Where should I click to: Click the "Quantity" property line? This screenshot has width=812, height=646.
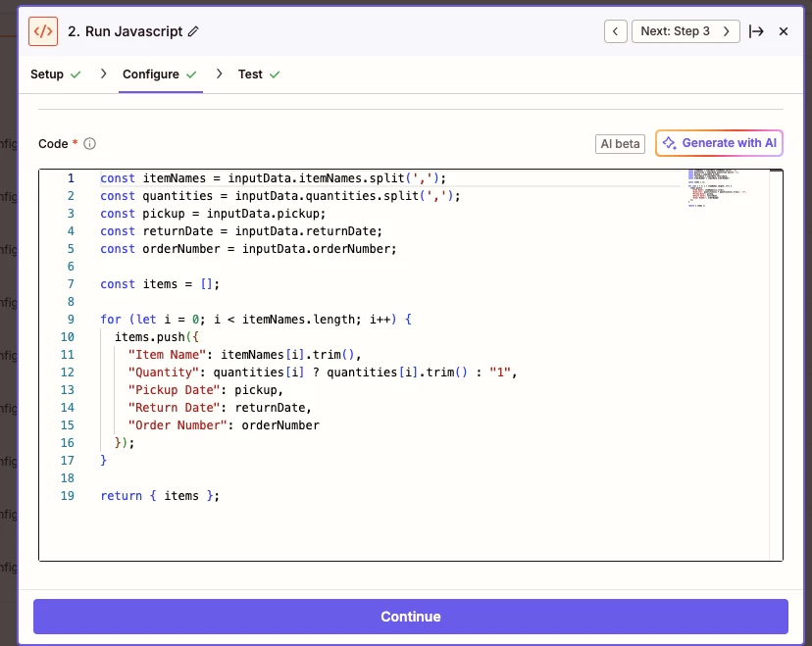tap(322, 373)
